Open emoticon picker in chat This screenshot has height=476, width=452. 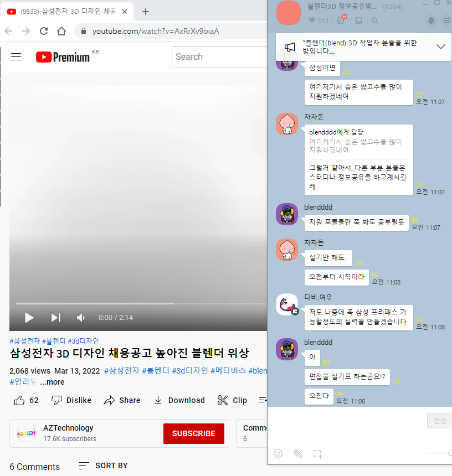[278, 453]
